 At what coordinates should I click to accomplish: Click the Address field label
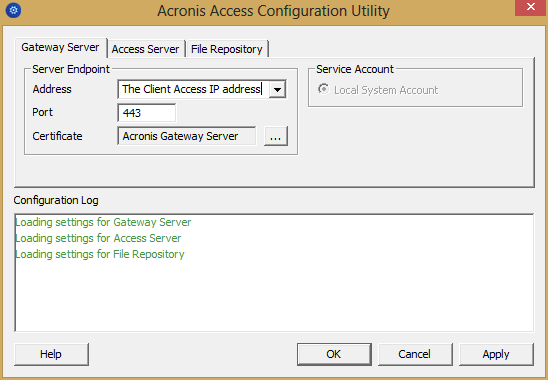click(52, 89)
